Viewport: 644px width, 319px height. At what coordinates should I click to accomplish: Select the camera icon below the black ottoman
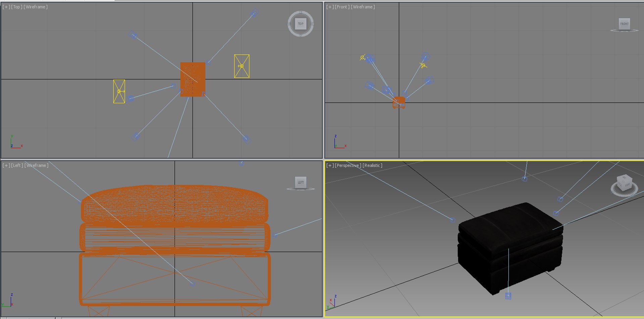508,296
